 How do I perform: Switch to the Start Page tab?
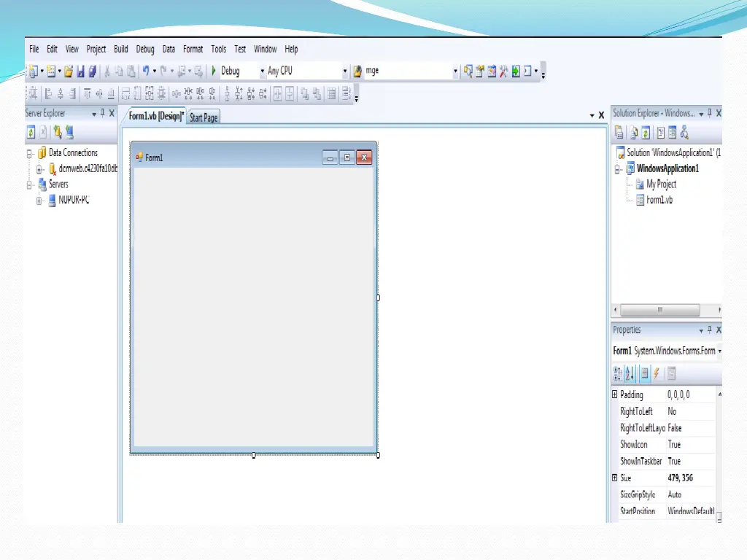coord(204,117)
